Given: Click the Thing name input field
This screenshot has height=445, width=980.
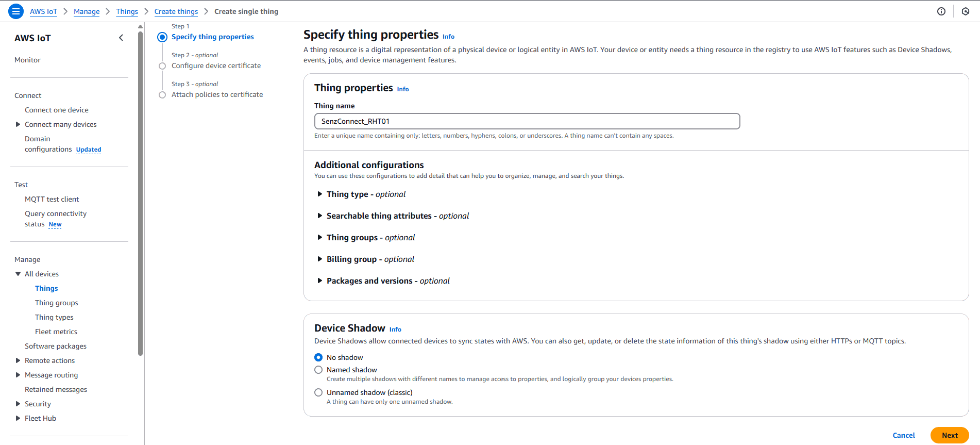Looking at the screenshot, I should 527,121.
